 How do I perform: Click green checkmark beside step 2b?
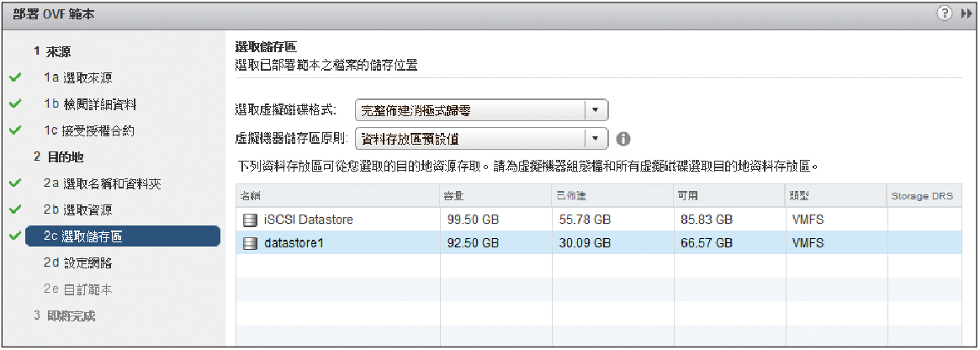(x=16, y=209)
